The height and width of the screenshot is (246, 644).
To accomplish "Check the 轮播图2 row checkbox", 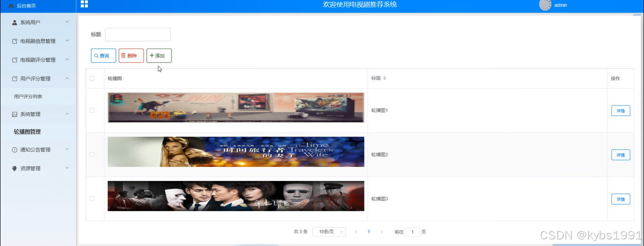I will coord(92,155).
